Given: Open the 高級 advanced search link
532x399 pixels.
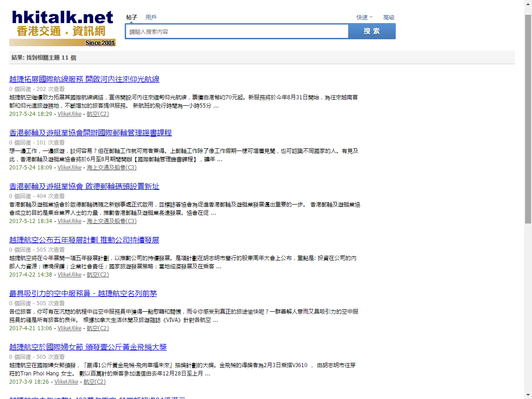Looking at the screenshot, I should pyautogui.click(x=389, y=17).
